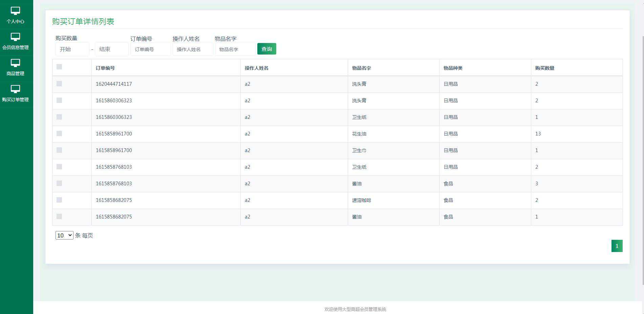Check the 1615858768103 卫生纸 row checkbox
The image size is (644, 314).
click(59, 167)
